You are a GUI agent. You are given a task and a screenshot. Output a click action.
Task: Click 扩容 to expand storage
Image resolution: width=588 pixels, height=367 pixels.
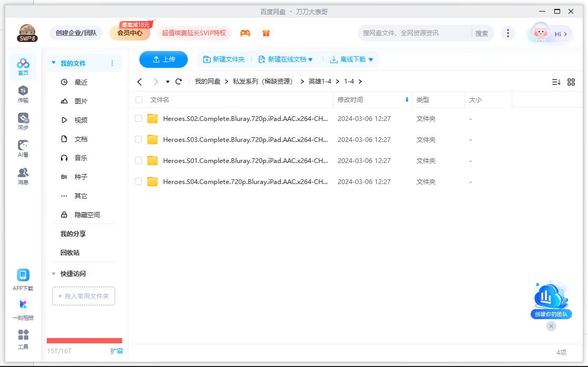tap(117, 351)
